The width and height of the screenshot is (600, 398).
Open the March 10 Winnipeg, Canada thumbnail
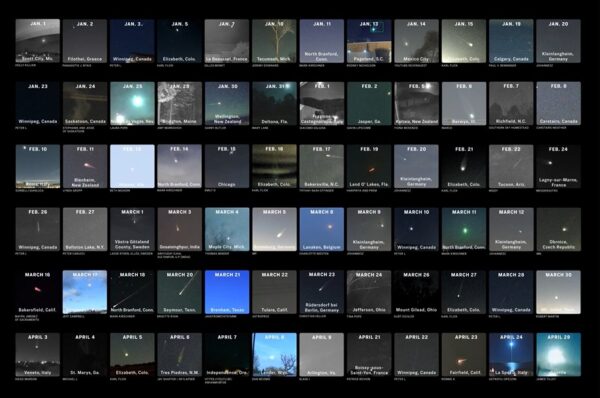pyautogui.click(x=416, y=229)
